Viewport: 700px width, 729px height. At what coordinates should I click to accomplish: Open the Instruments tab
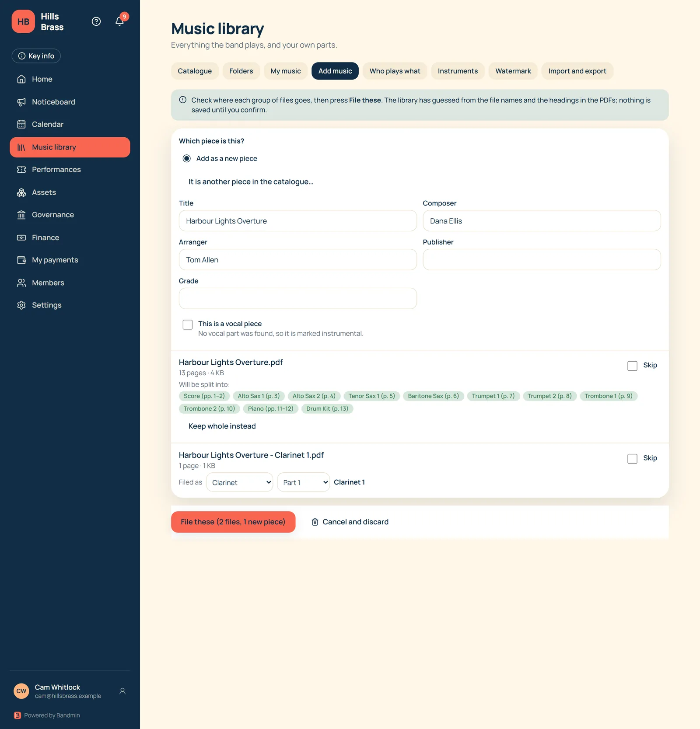tap(458, 71)
